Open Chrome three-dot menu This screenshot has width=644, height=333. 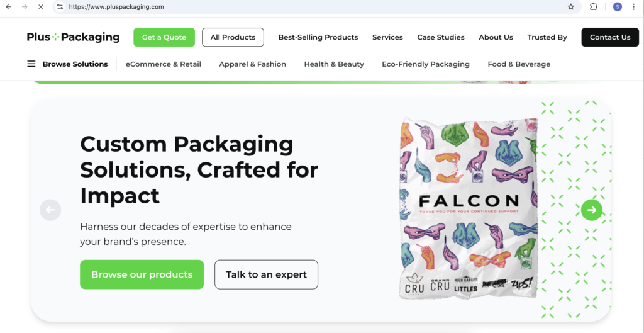coord(635,7)
